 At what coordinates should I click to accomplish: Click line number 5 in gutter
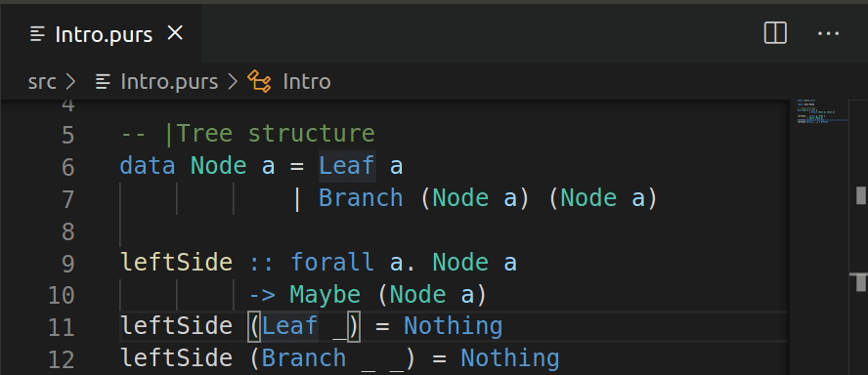(x=67, y=135)
